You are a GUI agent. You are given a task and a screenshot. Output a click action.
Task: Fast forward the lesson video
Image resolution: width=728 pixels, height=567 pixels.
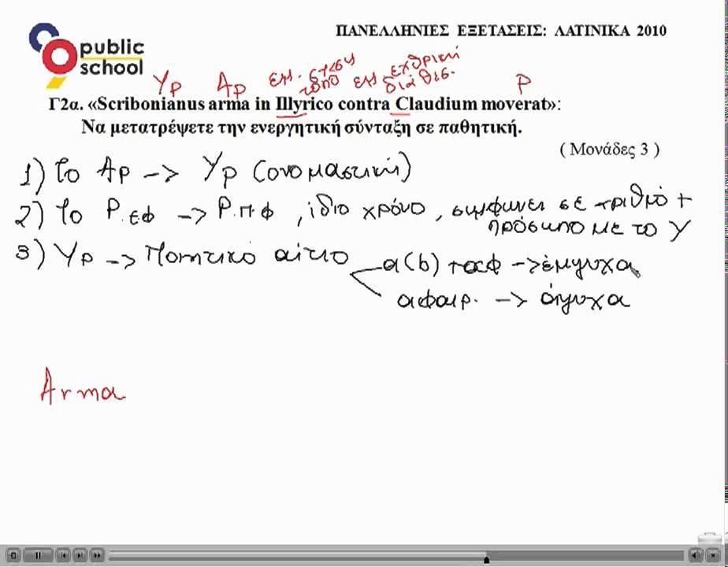(97, 555)
